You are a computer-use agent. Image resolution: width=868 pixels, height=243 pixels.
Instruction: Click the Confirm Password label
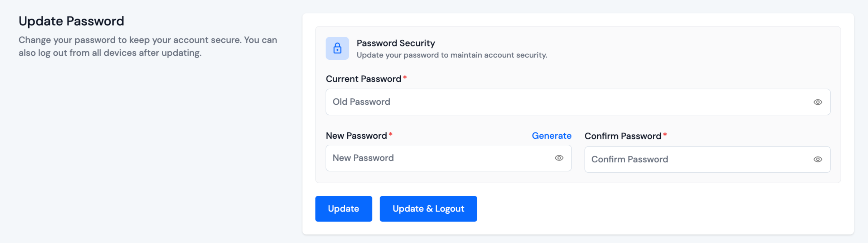[623, 136]
